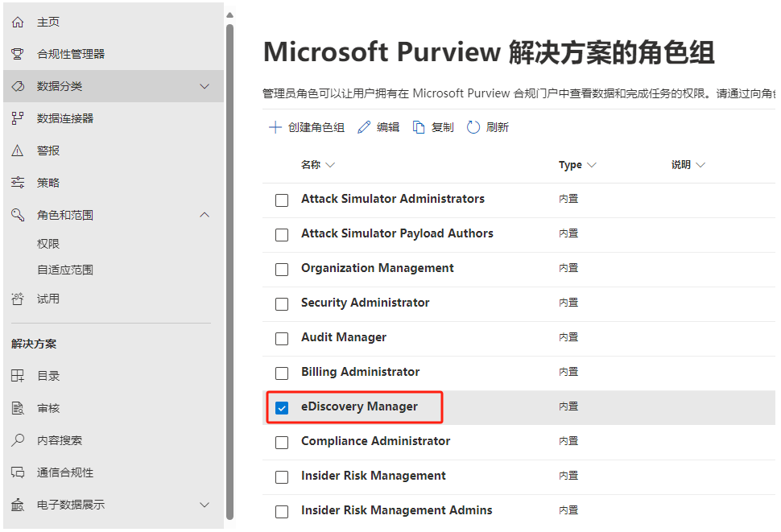
Task: Open the Type column sort dropdown
Action: tap(591, 165)
